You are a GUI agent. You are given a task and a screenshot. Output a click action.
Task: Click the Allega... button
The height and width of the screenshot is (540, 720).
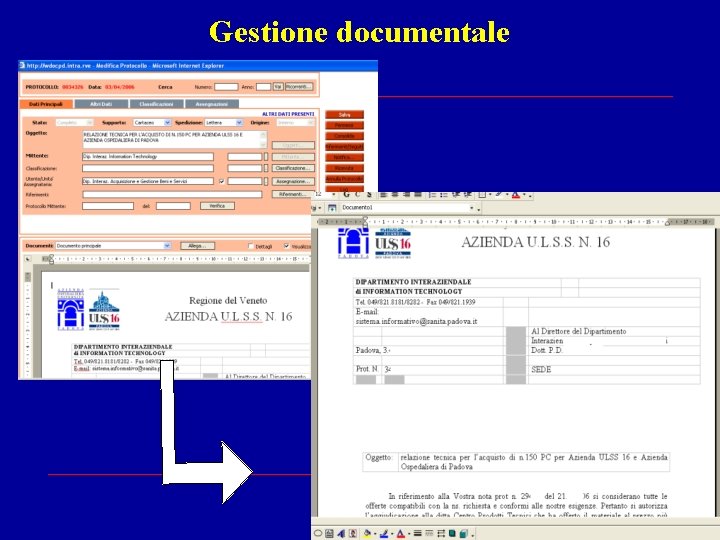click(x=197, y=246)
